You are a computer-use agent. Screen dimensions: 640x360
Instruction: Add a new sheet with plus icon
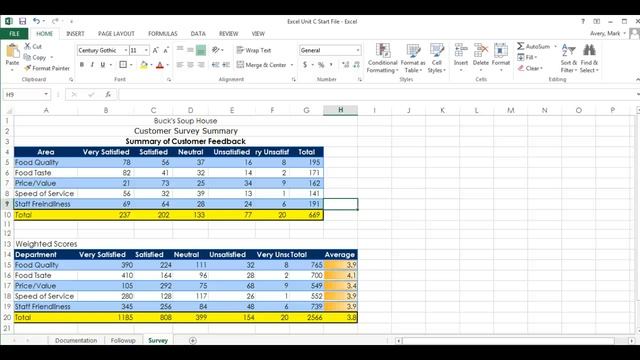pos(193,340)
